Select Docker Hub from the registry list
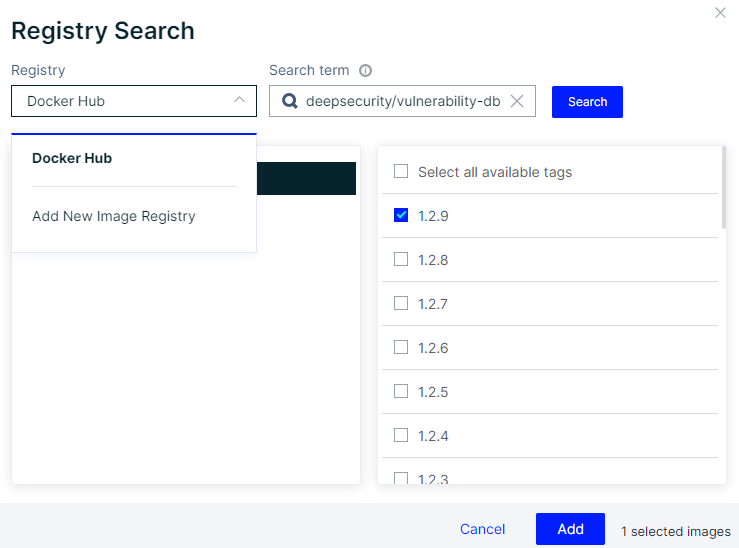739x548 pixels. 72,158
